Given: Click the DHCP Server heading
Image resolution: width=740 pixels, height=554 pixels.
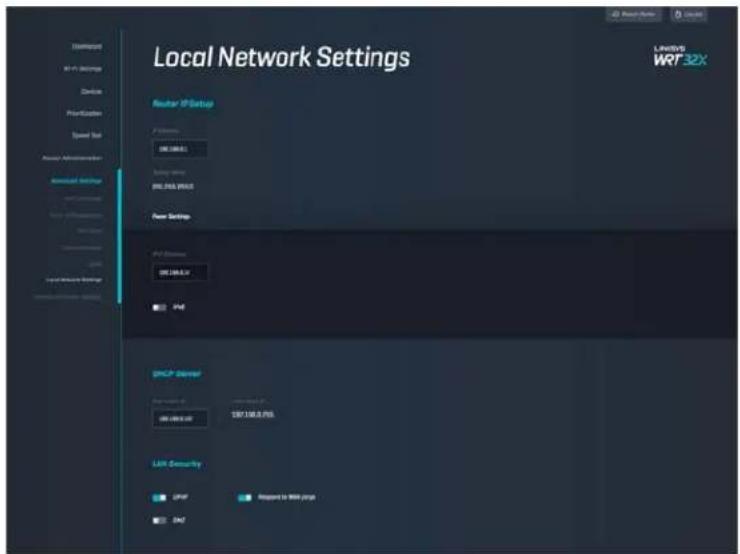Looking at the screenshot, I should 177,374.
